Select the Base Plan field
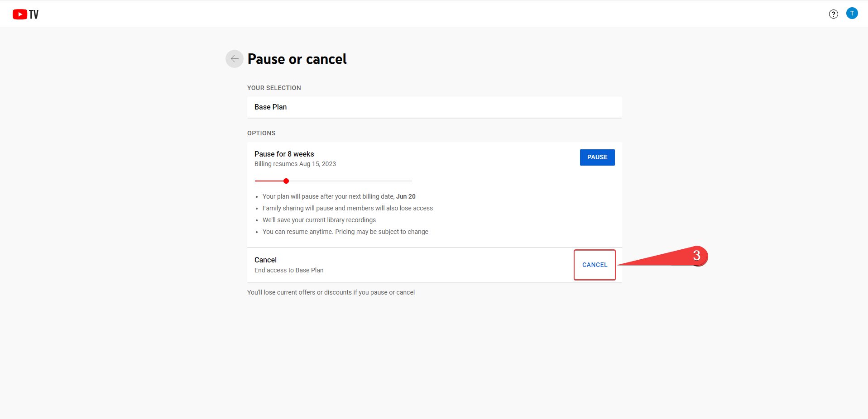 434,107
